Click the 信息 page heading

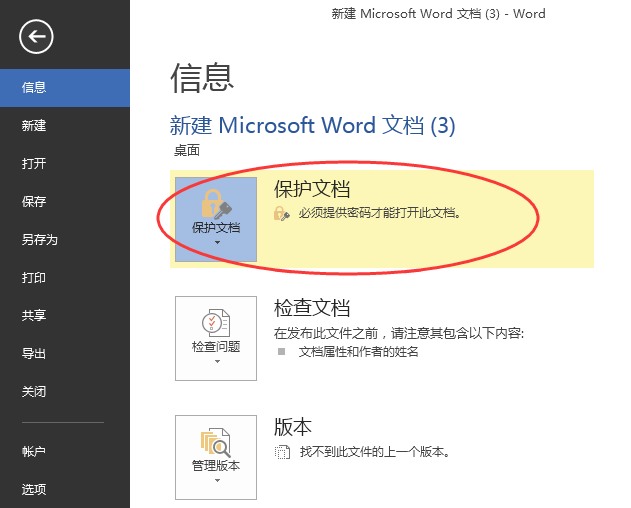202,78
